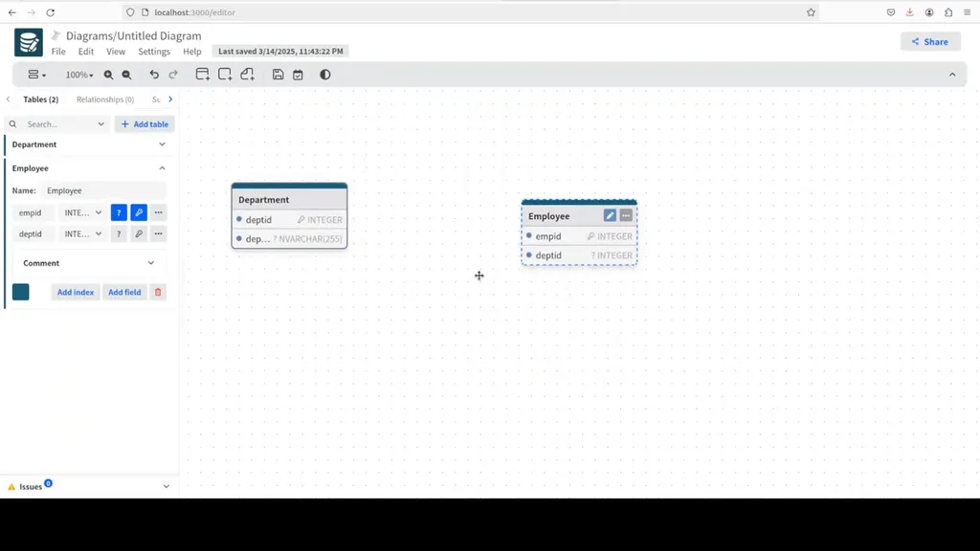980x551 pixels.
Task: Toggle primary key for deptid field in sidebar
Action: tap(139, 233)
